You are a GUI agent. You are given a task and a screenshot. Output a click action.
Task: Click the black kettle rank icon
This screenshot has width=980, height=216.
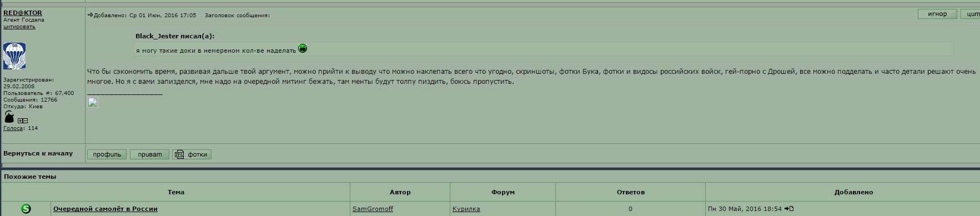9,117
